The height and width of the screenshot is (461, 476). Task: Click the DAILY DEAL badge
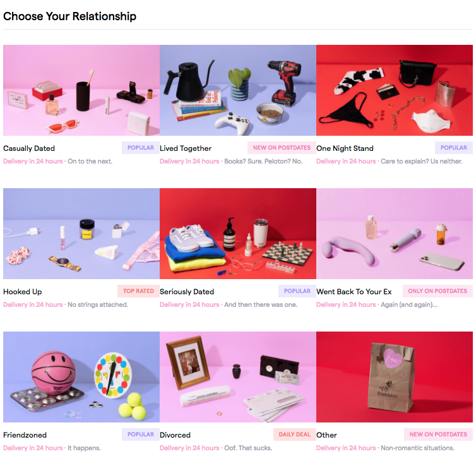(x=294, y=434)
